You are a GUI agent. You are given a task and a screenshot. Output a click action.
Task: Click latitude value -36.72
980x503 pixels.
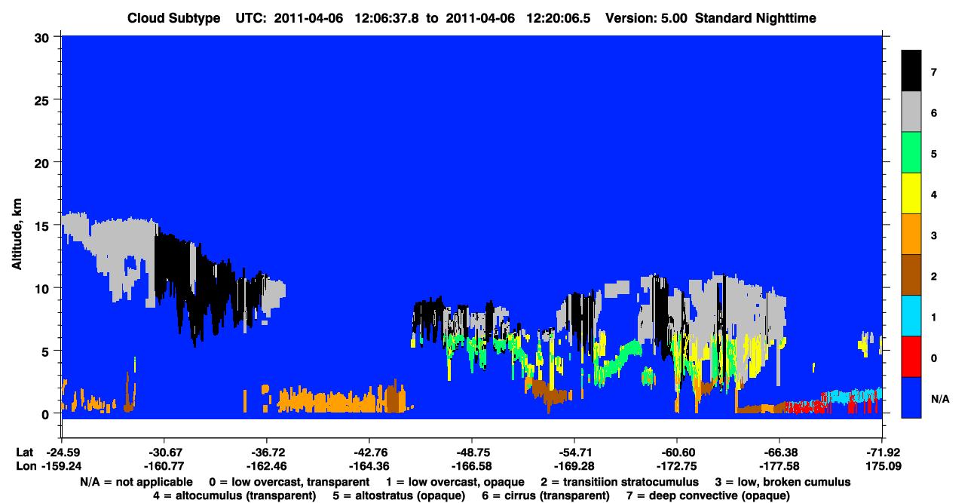click(x=266, y=452)
